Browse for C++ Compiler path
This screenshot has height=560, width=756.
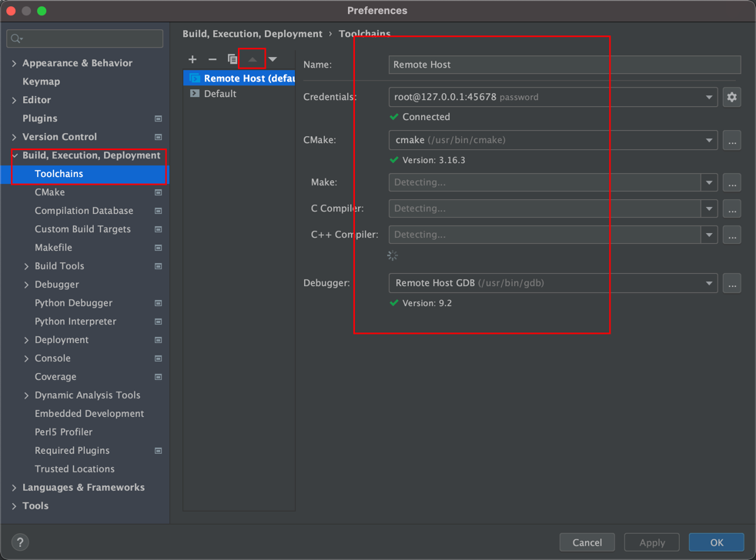731,235
